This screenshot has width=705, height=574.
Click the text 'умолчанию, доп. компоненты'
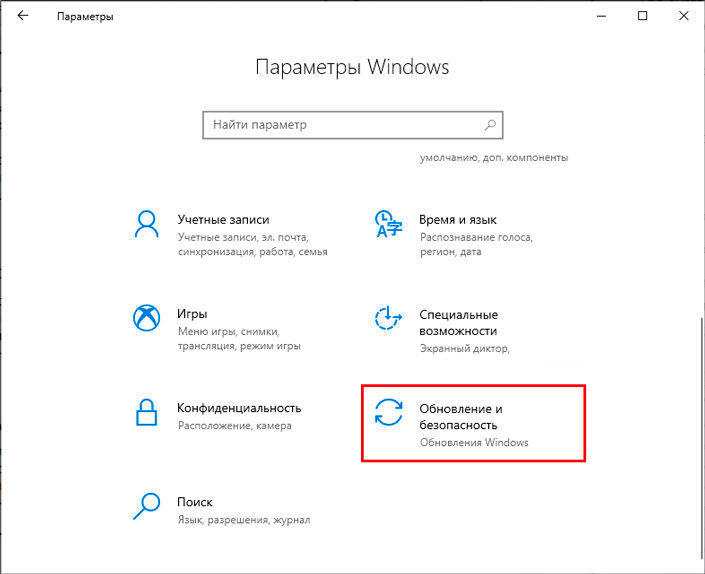(494, 158)
